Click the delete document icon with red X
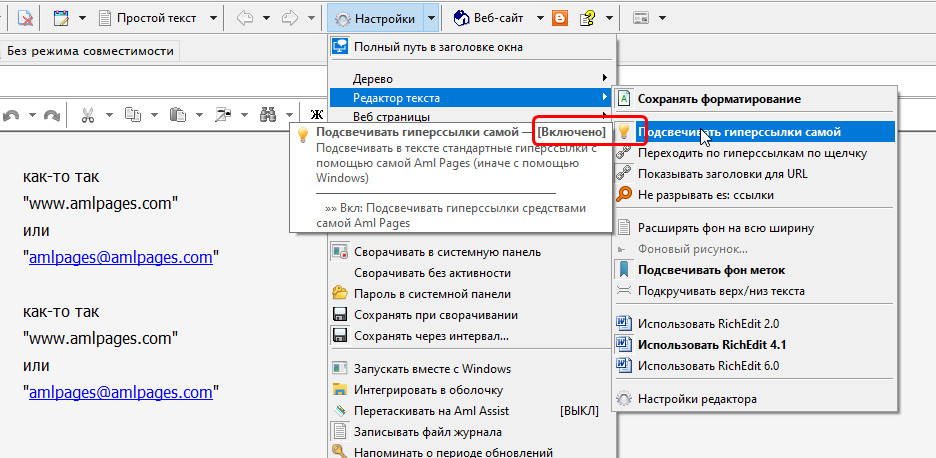The height and width of the screenshot is (458, 936). [25, 19]
